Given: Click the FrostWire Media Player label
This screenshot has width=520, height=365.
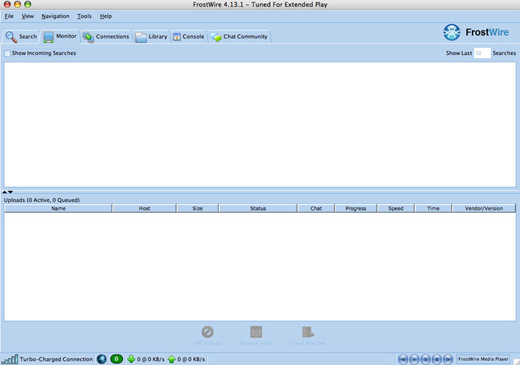Looking at the screenshot, I should click(x=483, y=359).
